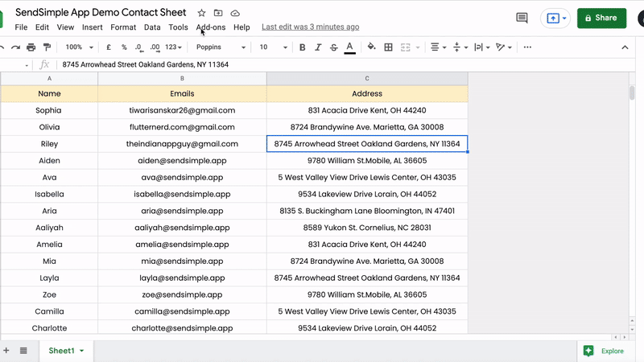
Task: Click the merge cells icon
Action: (x=406, y=47)
